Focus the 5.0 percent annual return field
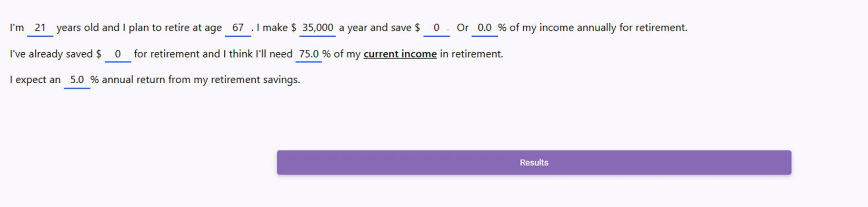 tap(77, 80)
